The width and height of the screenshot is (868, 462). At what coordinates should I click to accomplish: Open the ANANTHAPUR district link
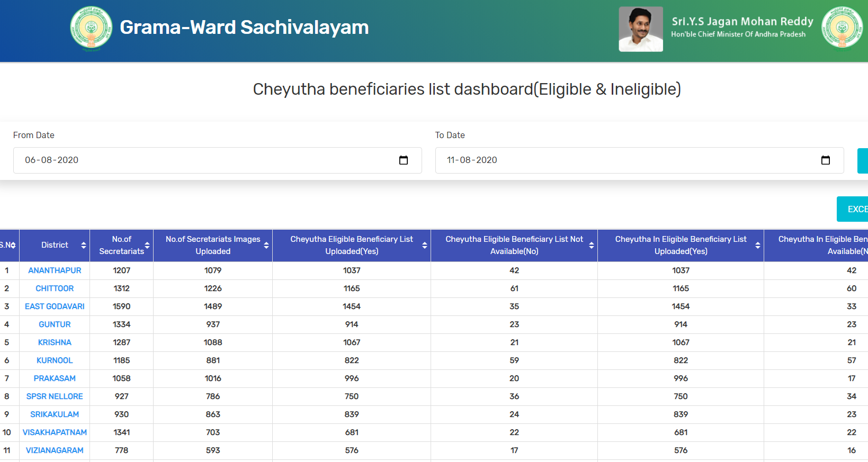(55, 270)
